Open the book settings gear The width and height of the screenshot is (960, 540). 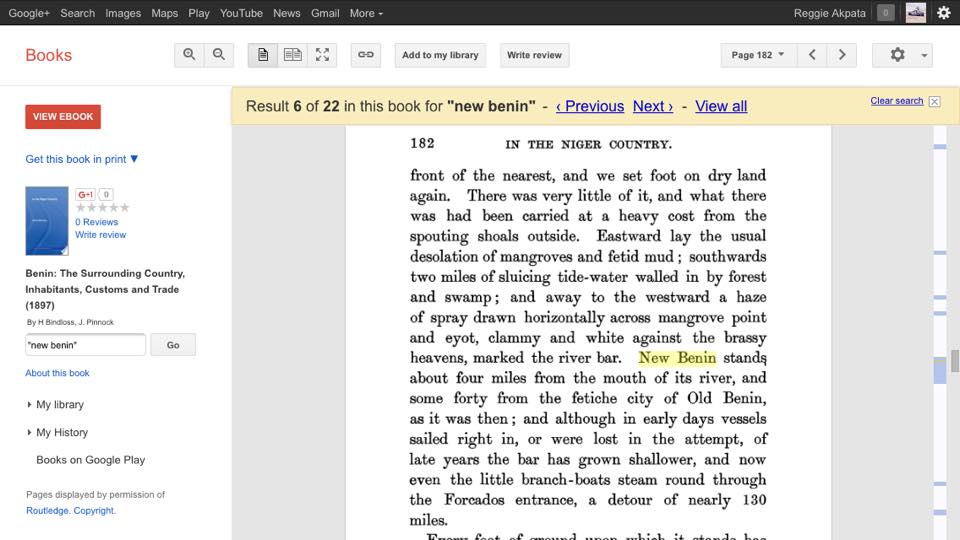tap(897, 55)
